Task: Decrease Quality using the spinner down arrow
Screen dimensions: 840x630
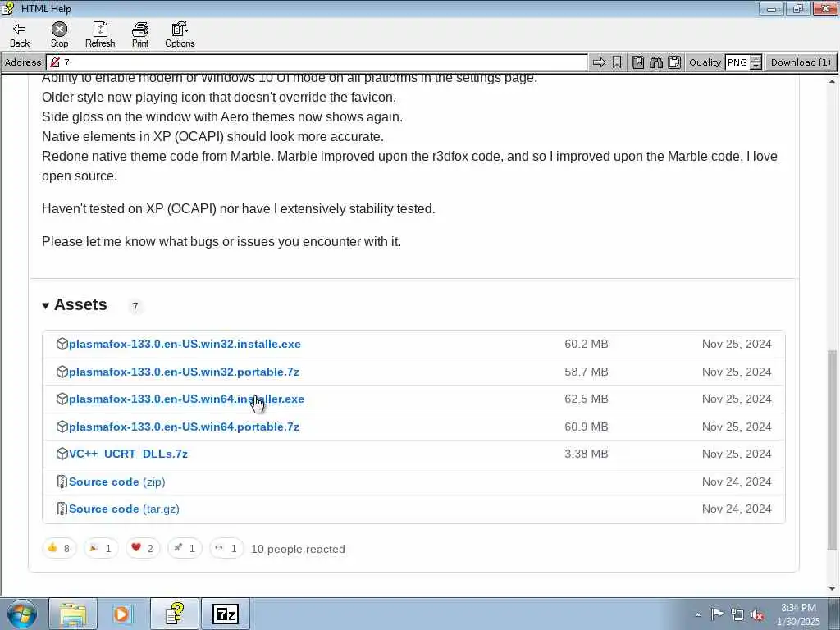Action: (x=756, y=66)
